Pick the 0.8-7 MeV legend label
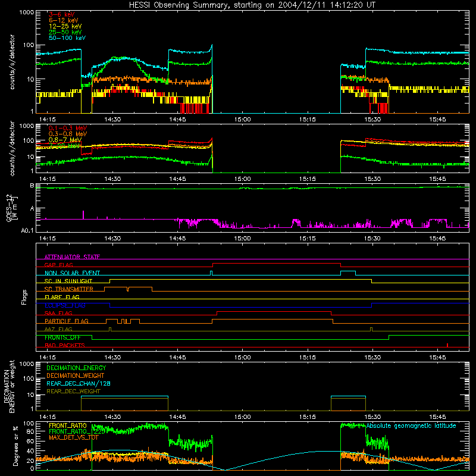The image size is (476, 476). (x=65, y=140)
